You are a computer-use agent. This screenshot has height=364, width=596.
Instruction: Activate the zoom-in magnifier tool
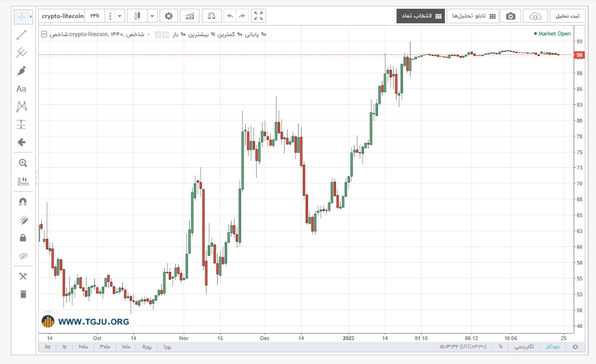23,163
